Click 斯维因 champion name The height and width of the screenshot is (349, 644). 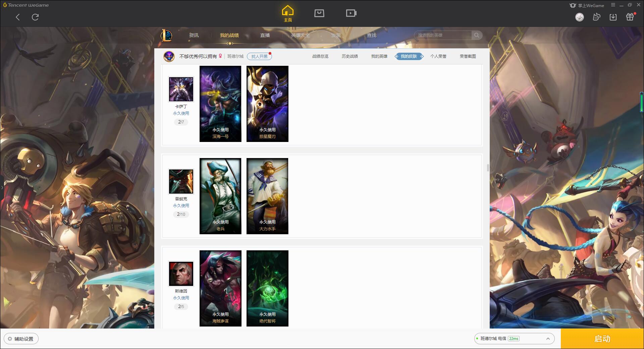181,291
